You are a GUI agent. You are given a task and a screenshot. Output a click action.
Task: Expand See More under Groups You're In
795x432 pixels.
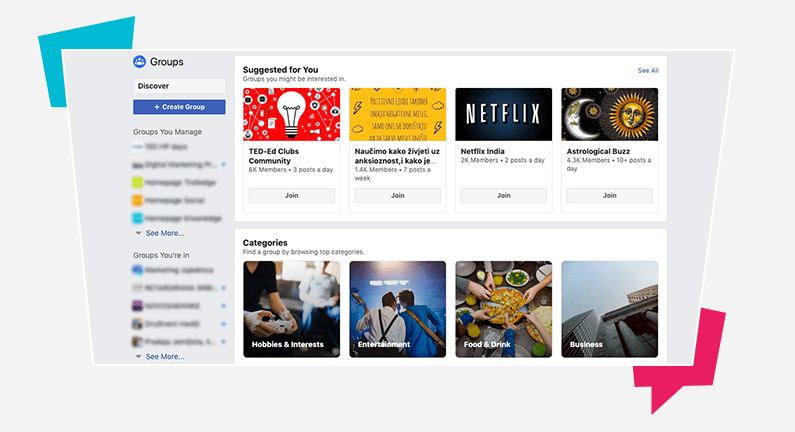point(165,356)
